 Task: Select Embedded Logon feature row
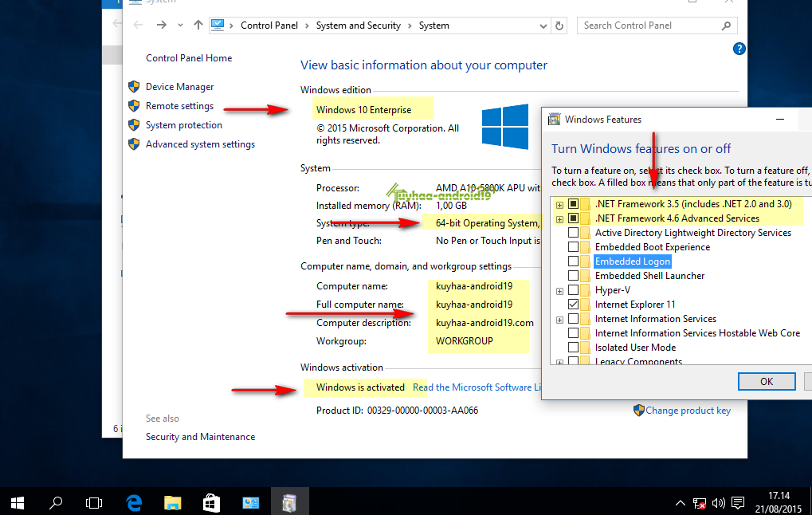point(632,261)
